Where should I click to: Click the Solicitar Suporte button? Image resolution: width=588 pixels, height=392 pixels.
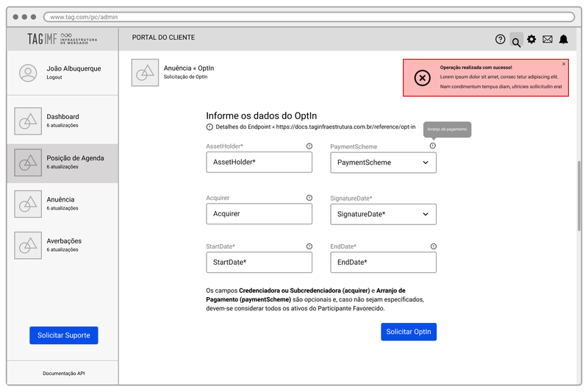coord(64,335)
